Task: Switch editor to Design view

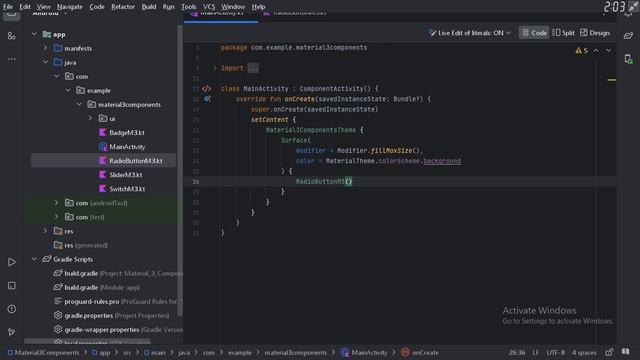Action: (595, 33)
